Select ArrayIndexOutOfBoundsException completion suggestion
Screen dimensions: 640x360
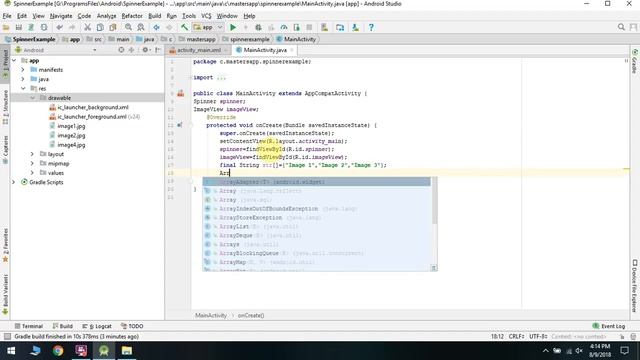coord(316,209)
